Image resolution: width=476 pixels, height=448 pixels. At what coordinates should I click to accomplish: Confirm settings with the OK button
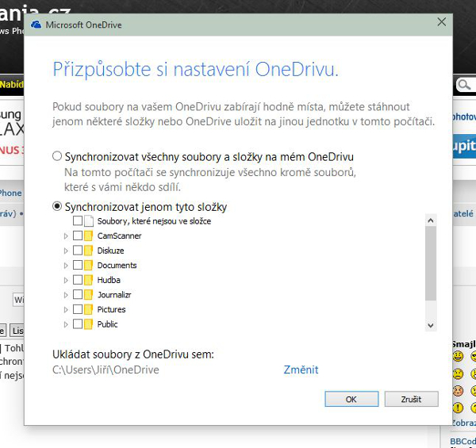click(351, 399)
